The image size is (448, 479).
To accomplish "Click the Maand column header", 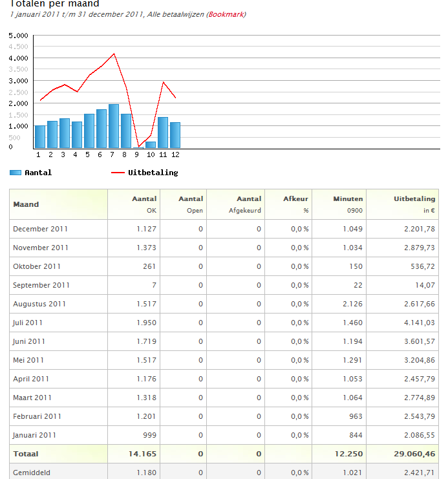I will click(x=58, y=204).
